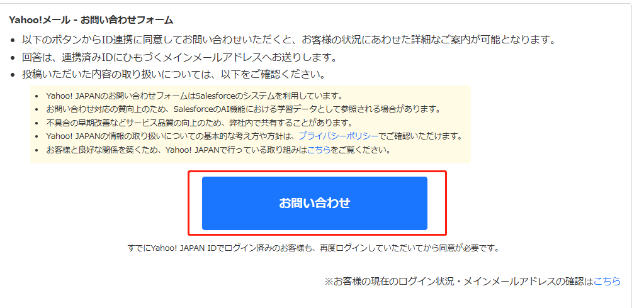Image resolution: width=644 pixels, height=308 pixels.
Task: Click the すでにYahoo! JAPAN IDでログイン済み note
Action: point(314,248)
